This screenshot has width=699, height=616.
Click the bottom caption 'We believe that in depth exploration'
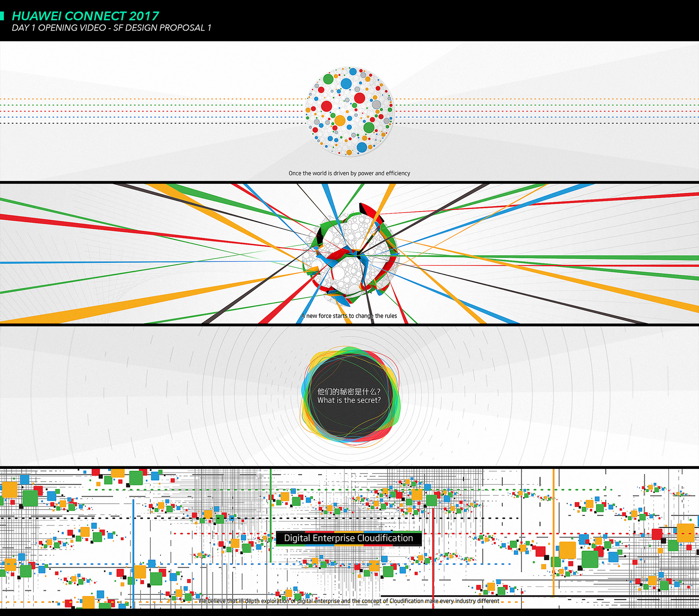pos(348,601)
